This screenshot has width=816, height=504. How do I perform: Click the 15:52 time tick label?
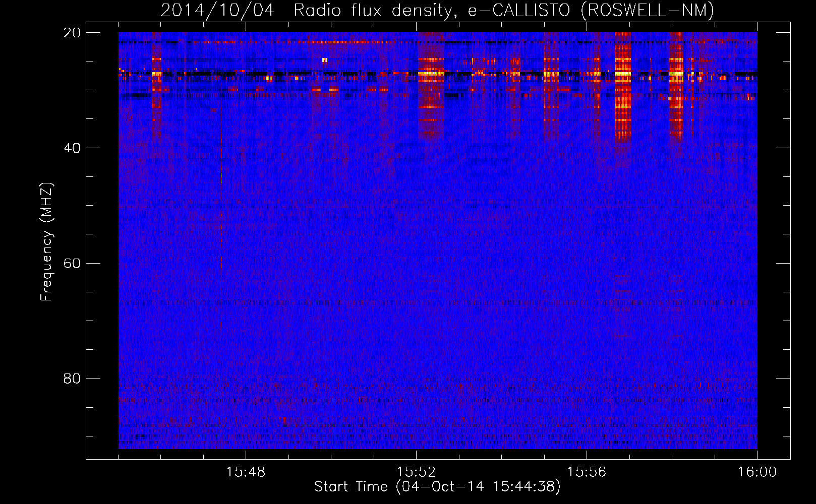pyautogui.click(x=416, y=472)
